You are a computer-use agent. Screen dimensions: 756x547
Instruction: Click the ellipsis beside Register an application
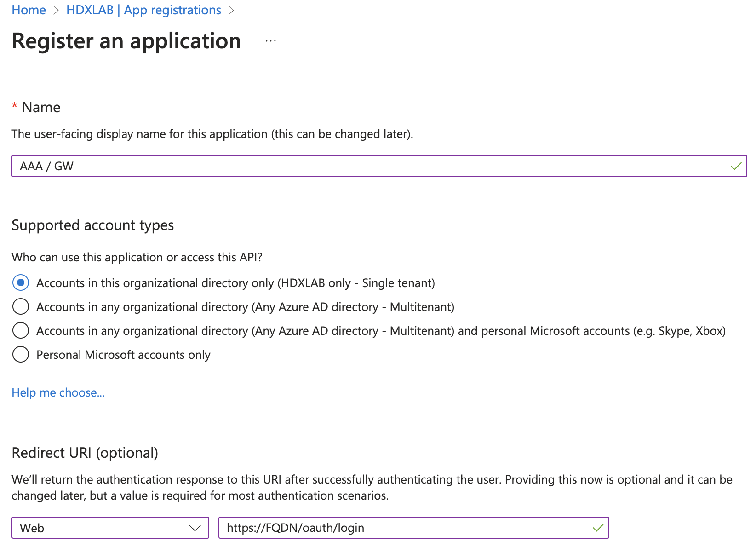pyautogui.click(x=270, y=41)
